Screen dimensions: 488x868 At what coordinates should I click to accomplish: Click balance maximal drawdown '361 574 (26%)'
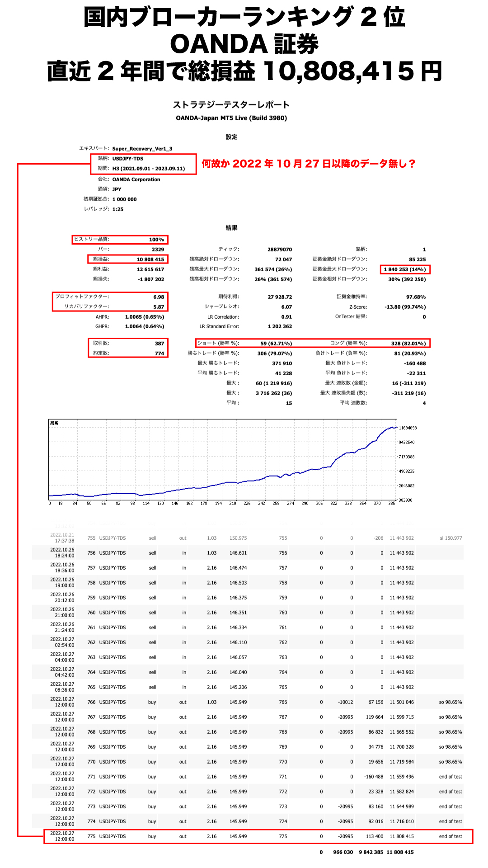(273, 269)
